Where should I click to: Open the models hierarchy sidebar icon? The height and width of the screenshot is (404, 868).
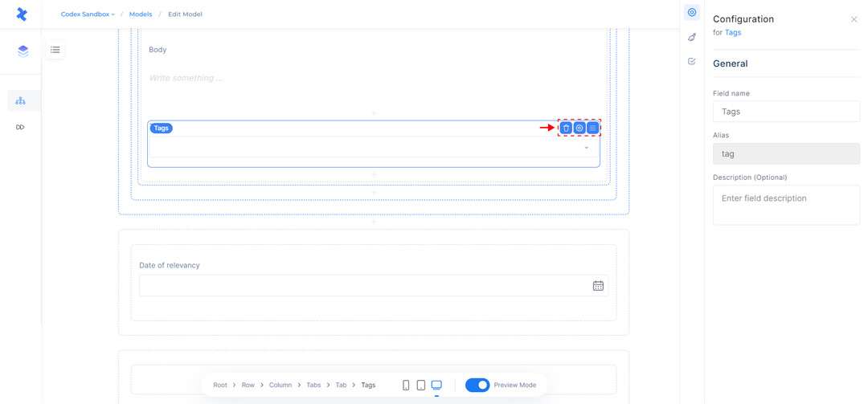pyautogui.click(x=20, y=100)
